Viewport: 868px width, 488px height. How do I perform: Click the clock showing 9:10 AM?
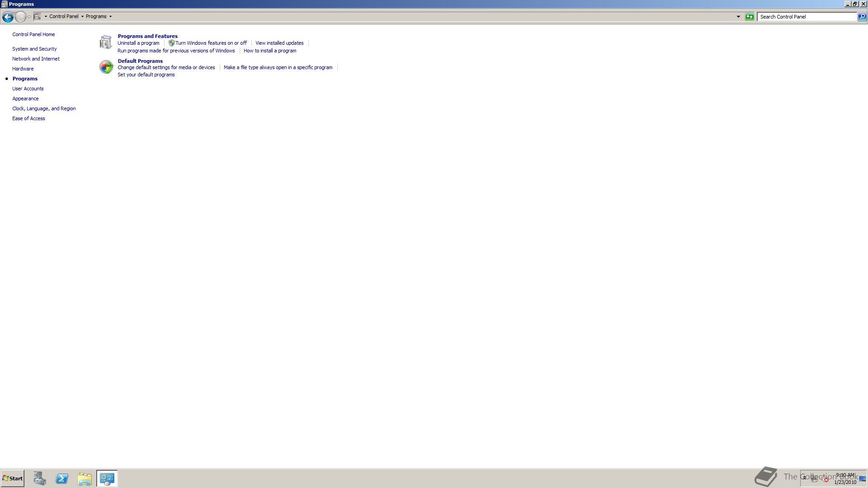click(845, 479)
